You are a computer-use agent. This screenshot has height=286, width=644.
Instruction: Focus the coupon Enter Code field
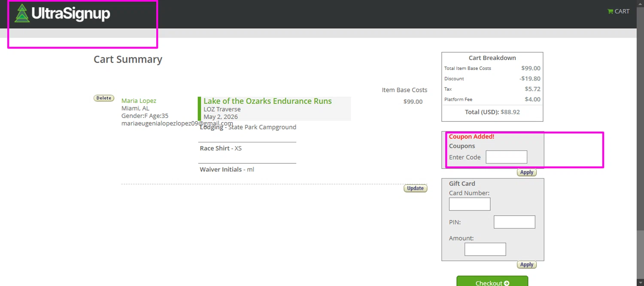coord(506,157)
